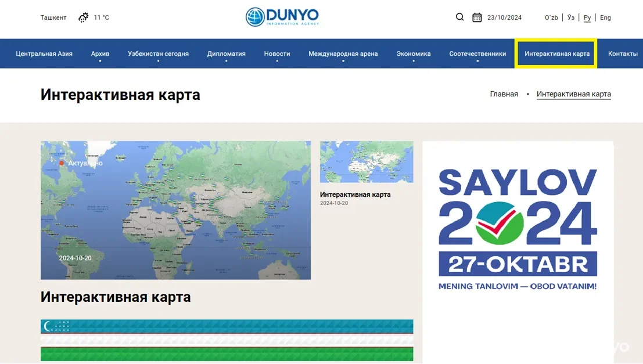Click the search magnifier icon
This screenshot has width=643, height=364.
pos(459,17)
